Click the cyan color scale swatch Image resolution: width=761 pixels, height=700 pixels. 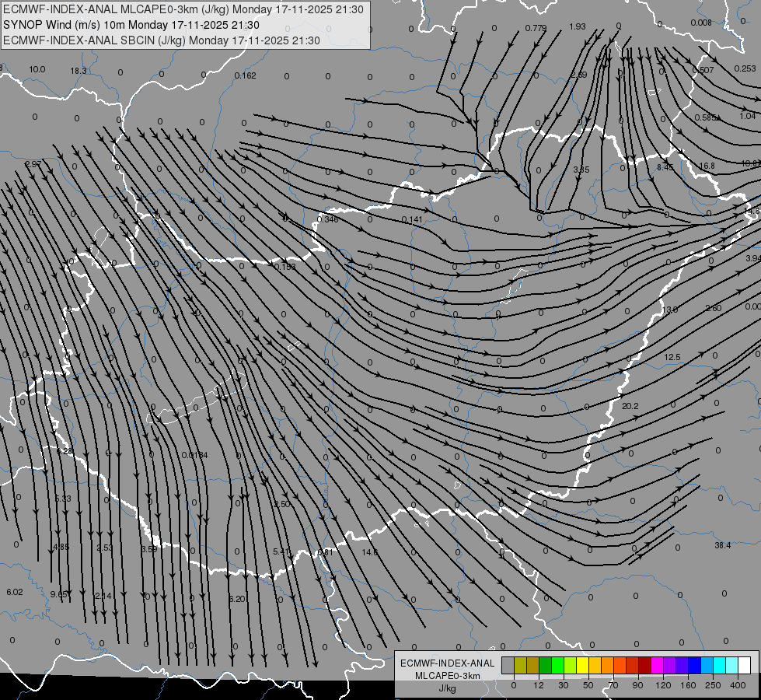[x=719, y=666]
